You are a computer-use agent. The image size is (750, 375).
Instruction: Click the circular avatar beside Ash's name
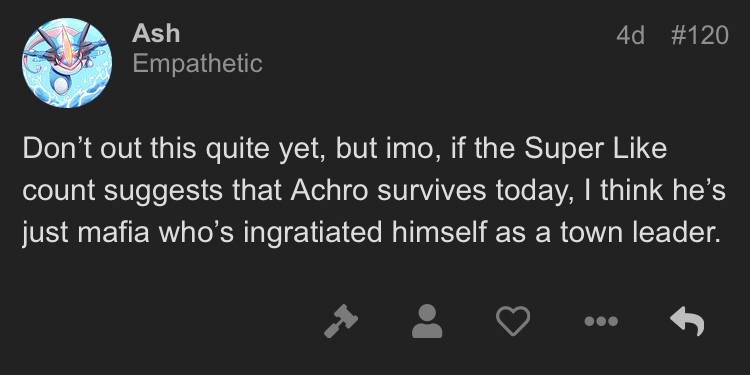(67, 63)
